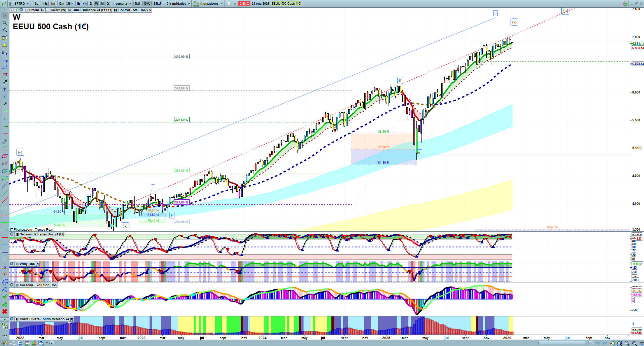Image resolution: width=644 pixels, height=346 pixels.
Task: Toggle Awesome Evolution Doc indicator box
Action: (x=17, y=285)
